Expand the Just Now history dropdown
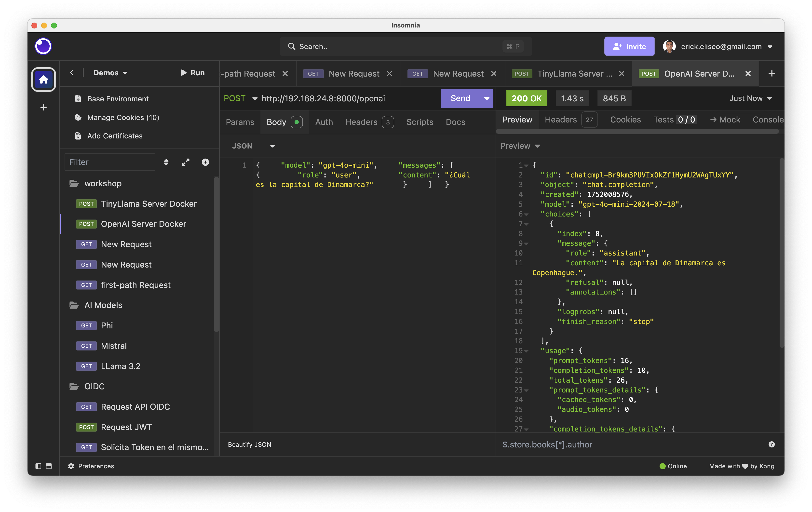The width and height of the screenshot is (812, 512). pyautogui.click(x=751, y=98)
